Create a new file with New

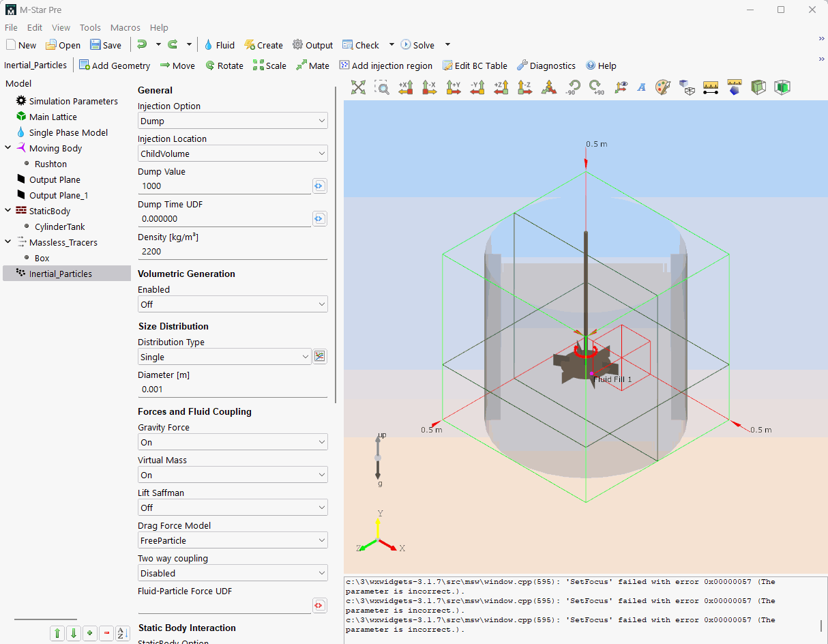pos(21,45)
